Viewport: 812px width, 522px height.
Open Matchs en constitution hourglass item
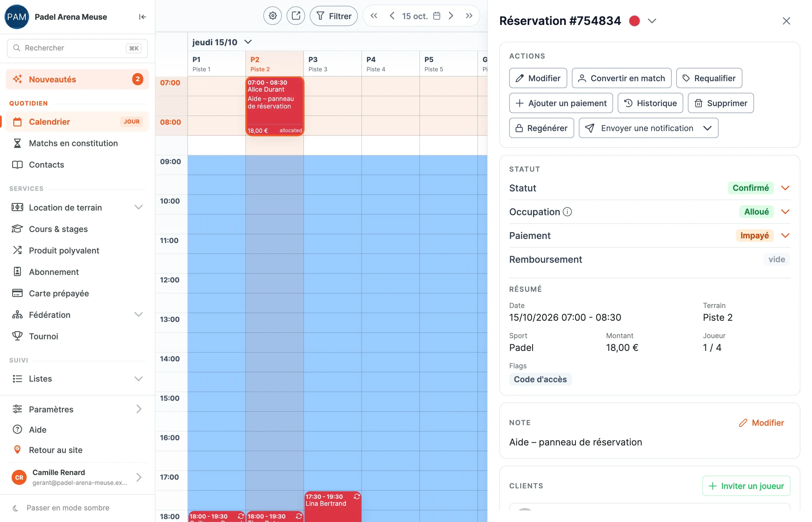pyautogui.click(x=77, y=143)
